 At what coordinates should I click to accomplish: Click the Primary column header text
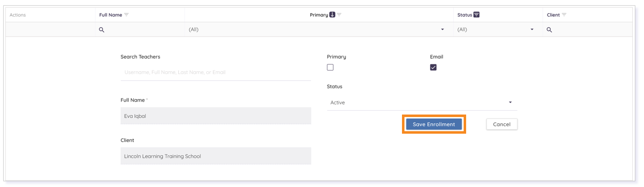coord(319,15)
